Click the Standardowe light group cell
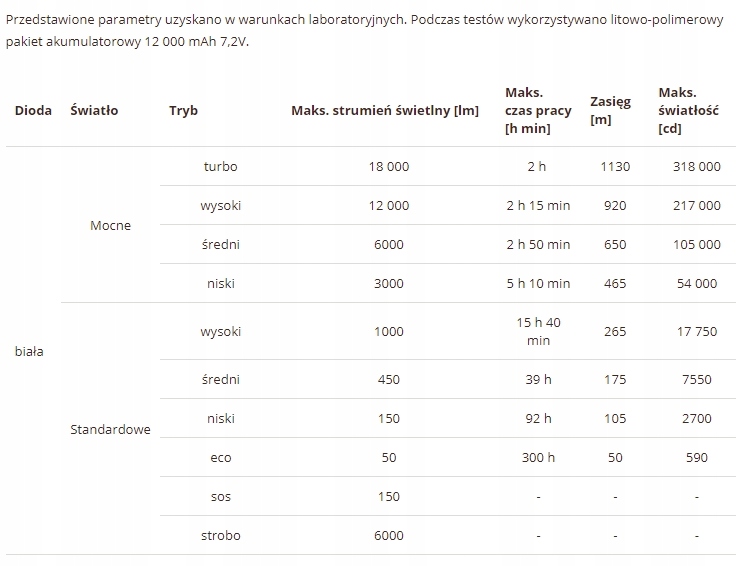 (x=110, y=429)
